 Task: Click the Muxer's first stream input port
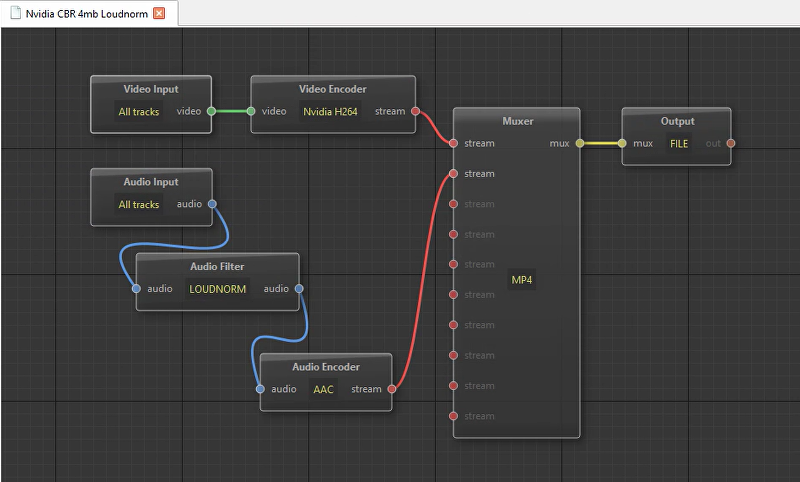pos(454,143)
